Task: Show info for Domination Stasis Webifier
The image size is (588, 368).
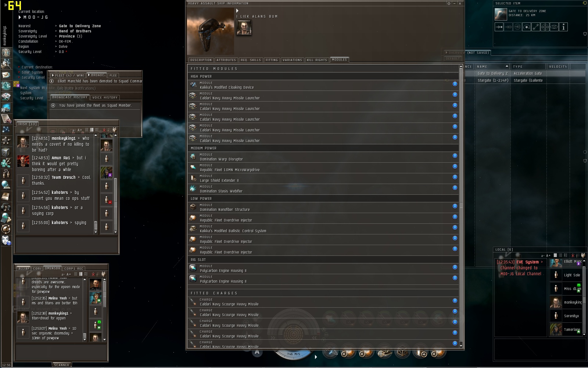Action: pyautogui.click(x=455, y=188)
